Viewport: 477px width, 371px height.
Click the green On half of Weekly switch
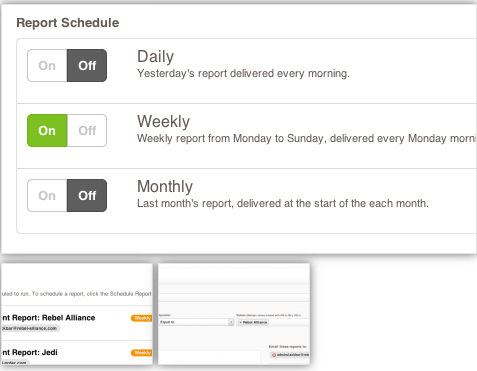pyautogui.click(x=47, y=131)
